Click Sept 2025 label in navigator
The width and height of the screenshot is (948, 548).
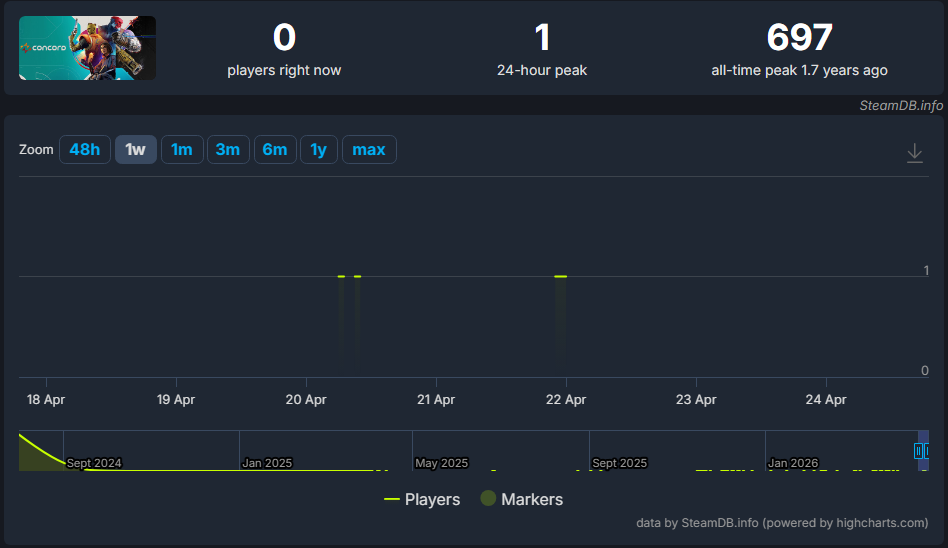620,463
